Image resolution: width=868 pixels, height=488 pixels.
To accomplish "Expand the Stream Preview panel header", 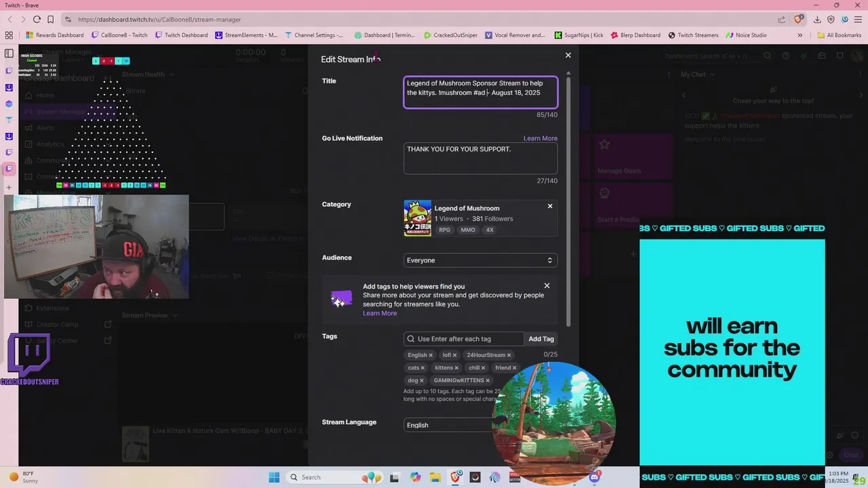I will click(x=149, y=315).
